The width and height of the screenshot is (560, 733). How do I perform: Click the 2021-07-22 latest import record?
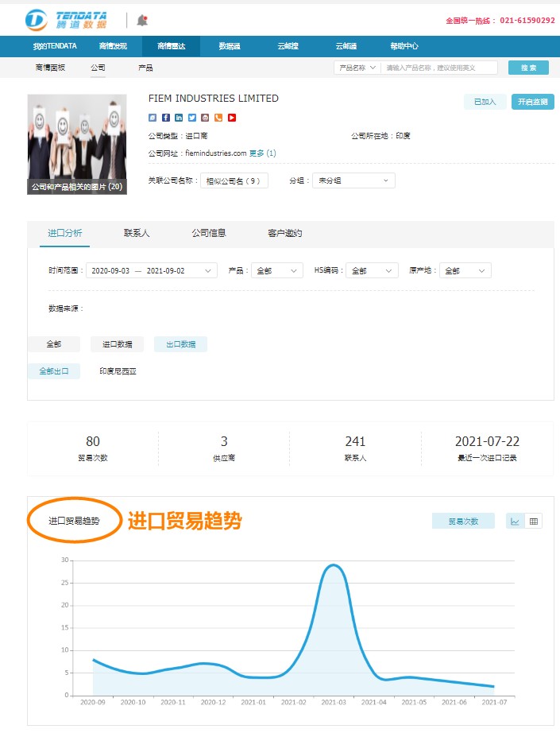click(487, 448)
